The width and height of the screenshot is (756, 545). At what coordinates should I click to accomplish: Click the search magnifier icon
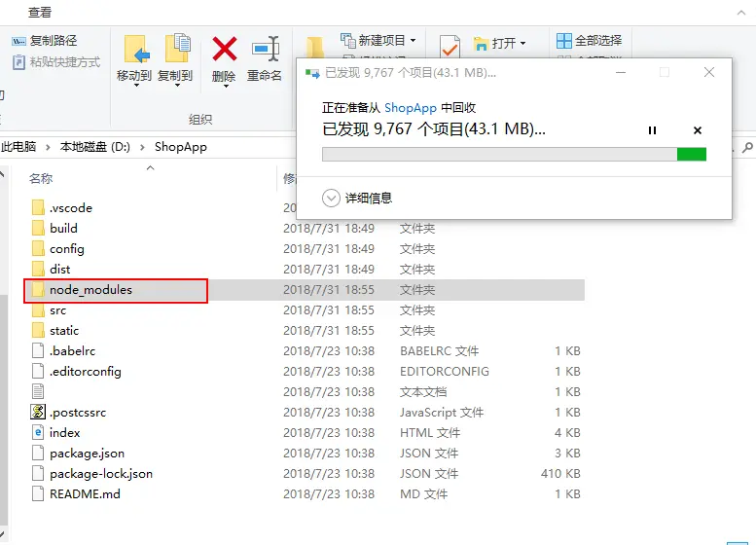pos(747,147)
